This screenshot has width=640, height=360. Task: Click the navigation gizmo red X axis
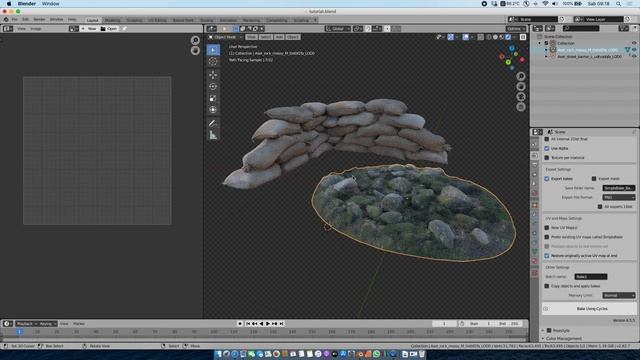pos(522,60)
